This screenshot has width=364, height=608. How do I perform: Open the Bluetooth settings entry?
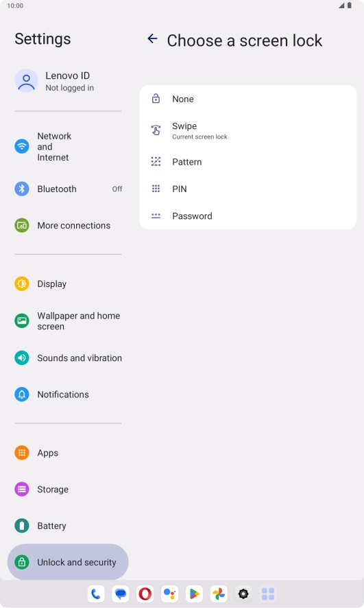(68, 189)
